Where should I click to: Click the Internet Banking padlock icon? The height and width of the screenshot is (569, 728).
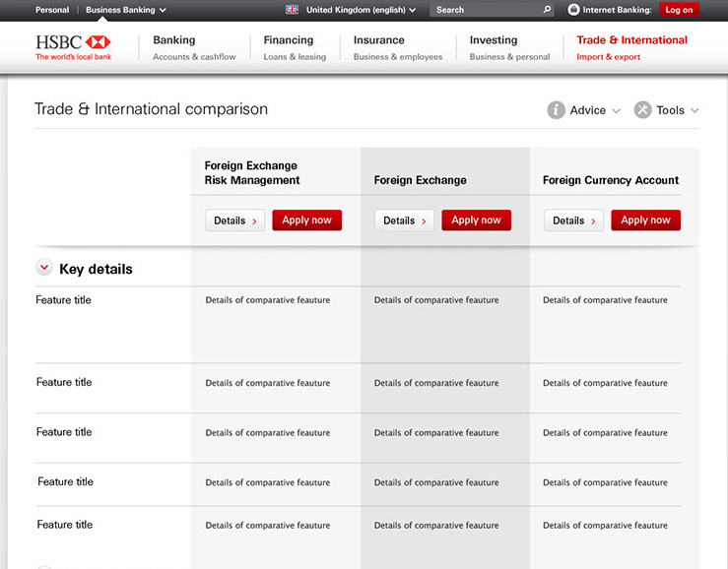point(574,10)
